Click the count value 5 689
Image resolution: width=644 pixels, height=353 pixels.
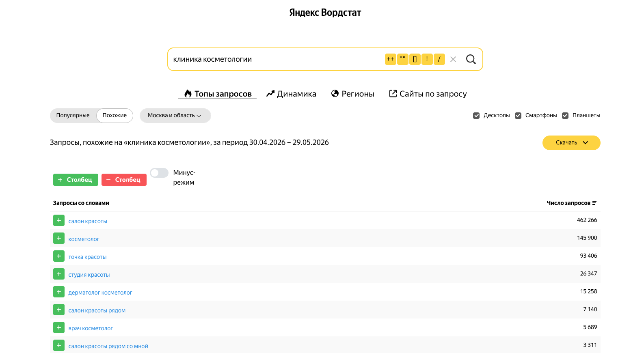pyautogui.click(x=590, y=327)
